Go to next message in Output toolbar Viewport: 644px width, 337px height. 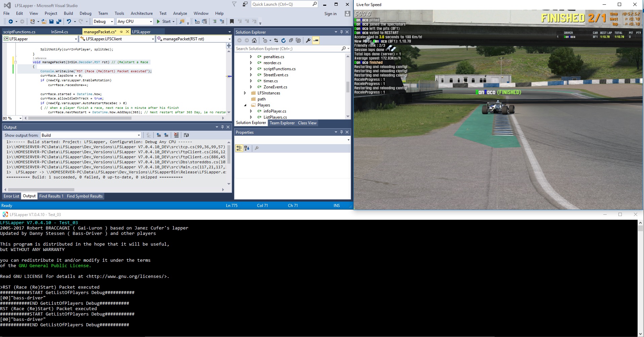click(x=166, y=135)
